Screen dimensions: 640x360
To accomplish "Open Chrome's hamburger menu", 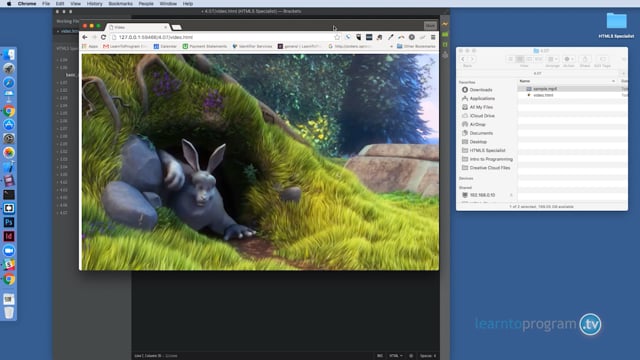I will [x=433, y=37].
